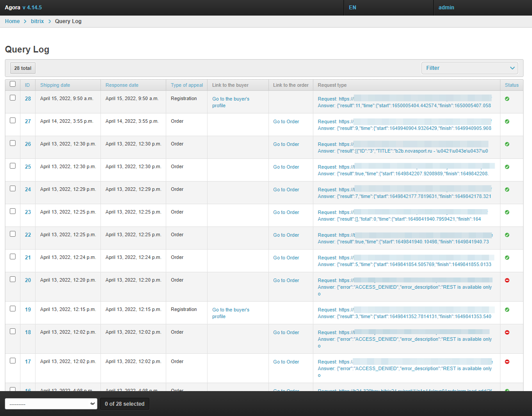Open the EN language selector
Viewport: 532px width, 416px height.
[x=352, y=8]
